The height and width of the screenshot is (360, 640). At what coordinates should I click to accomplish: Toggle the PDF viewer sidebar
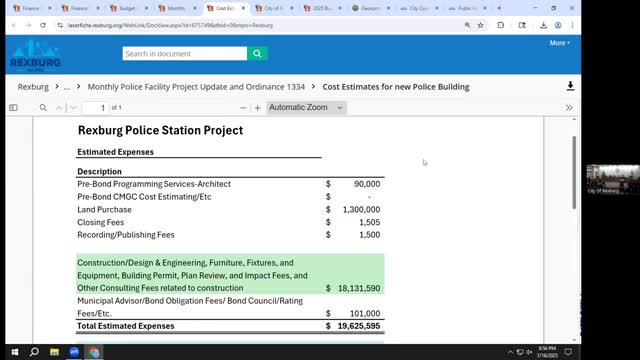coord(13,108)
